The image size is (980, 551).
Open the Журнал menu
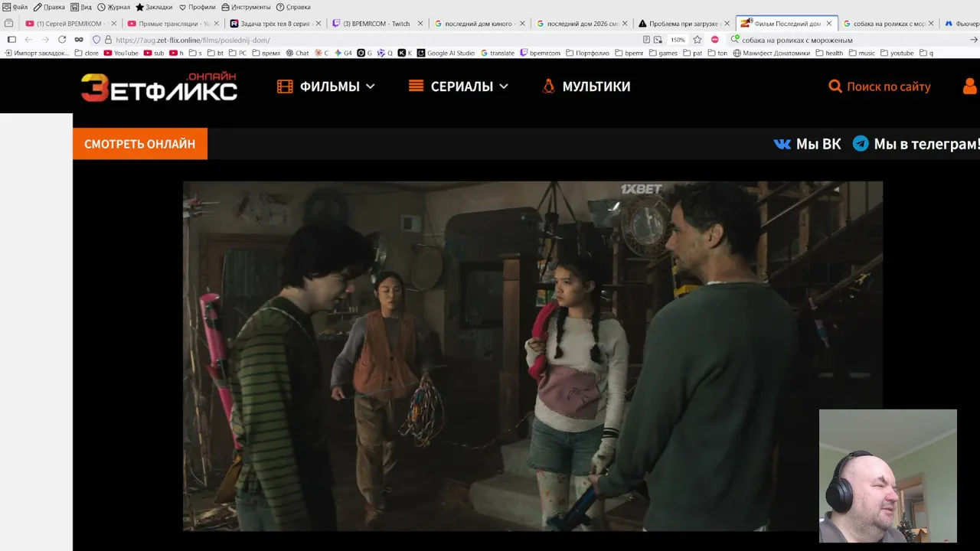(x=113, y=7)
